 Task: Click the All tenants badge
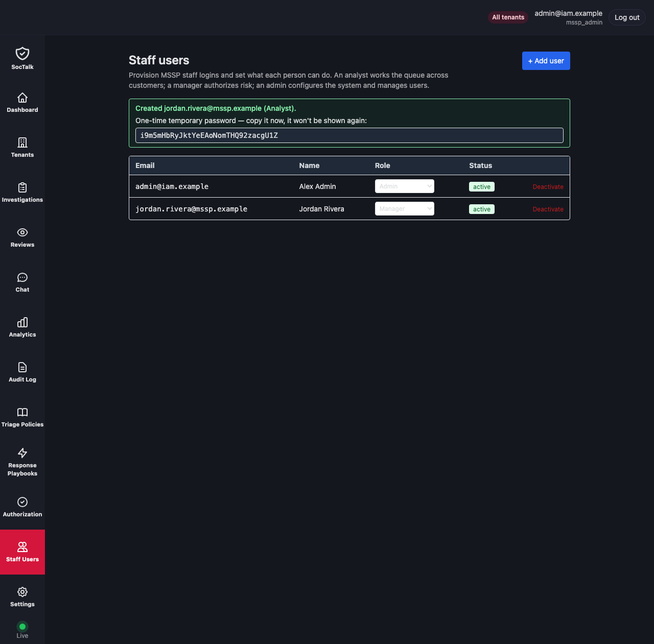point(508,17)
